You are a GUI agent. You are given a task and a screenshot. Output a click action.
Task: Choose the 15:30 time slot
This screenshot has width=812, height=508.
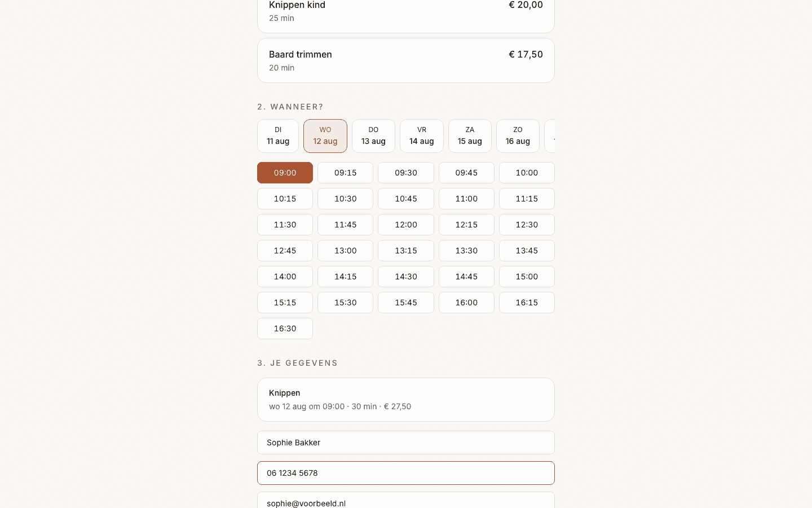click(345, 303)
